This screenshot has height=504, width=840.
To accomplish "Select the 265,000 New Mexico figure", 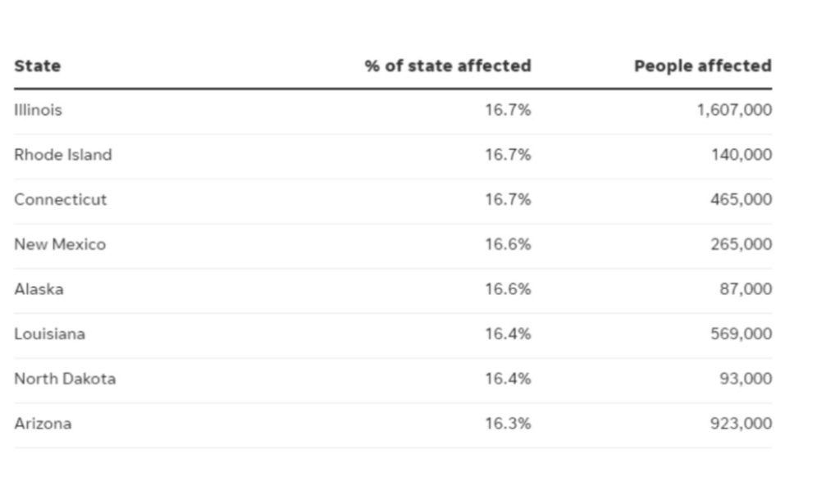I will tap(741, 244).
